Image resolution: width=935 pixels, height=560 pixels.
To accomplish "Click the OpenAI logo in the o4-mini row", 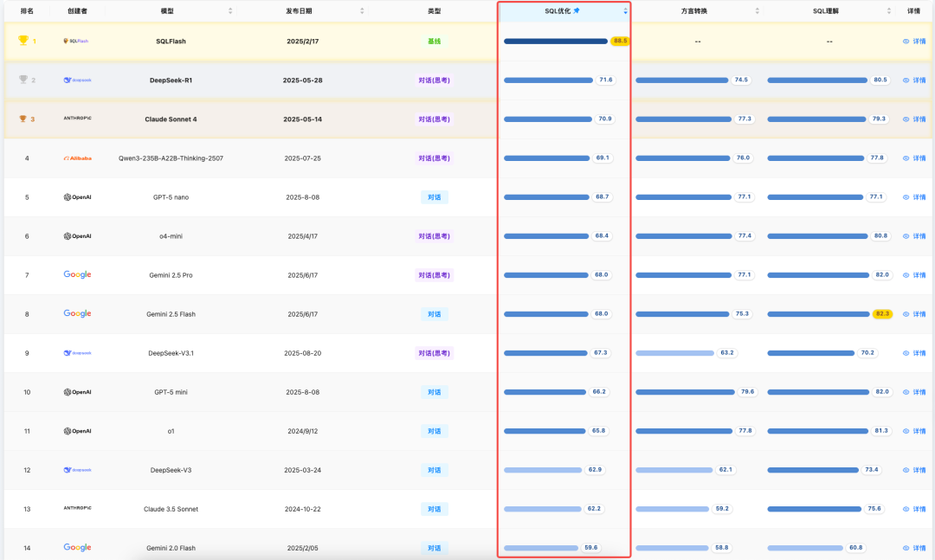I will tap(78, 236).
